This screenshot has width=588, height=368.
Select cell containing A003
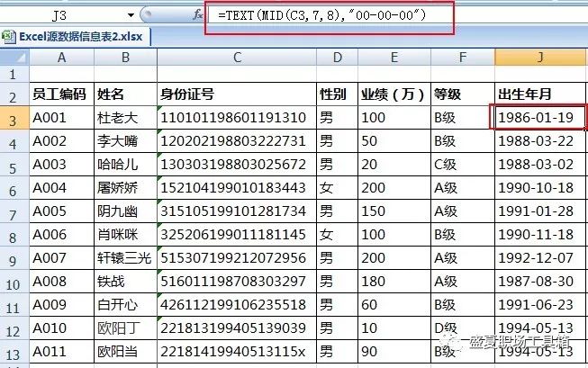62,165
